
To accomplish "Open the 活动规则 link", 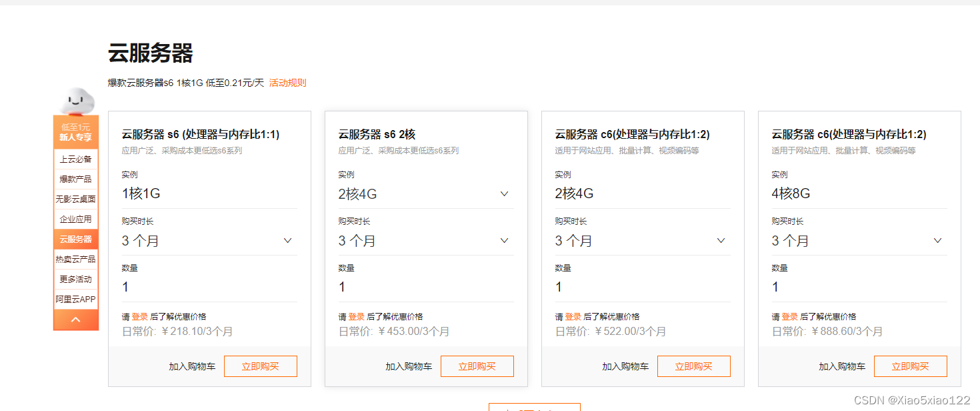I will 287,83.
